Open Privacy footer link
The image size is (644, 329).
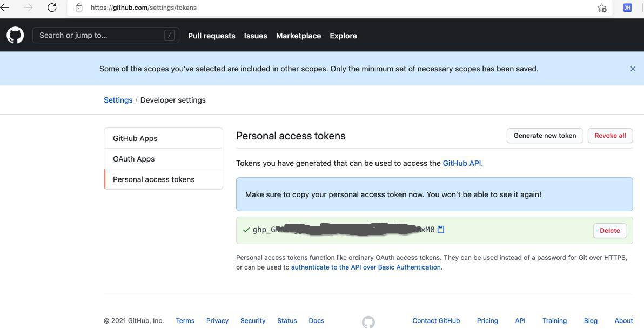[217, 321]
